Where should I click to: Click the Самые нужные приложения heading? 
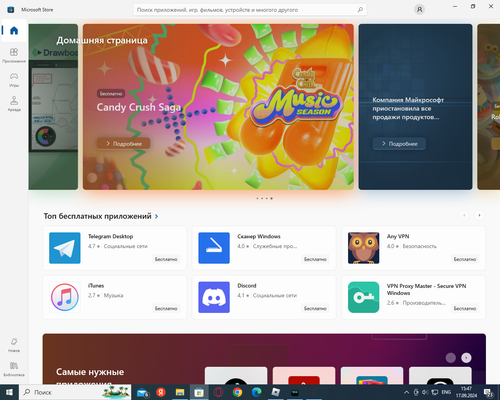point(90,376)
